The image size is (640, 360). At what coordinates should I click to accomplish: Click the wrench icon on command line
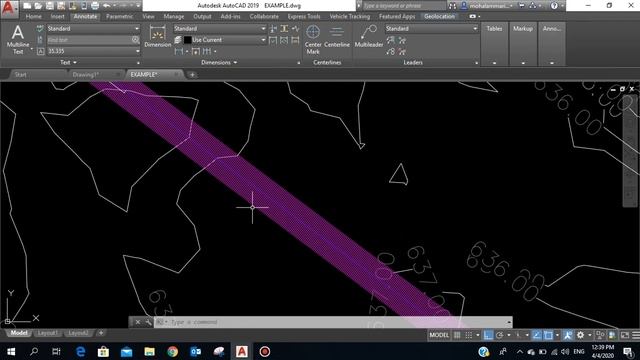pyautogui.click(x=149, y=322)
